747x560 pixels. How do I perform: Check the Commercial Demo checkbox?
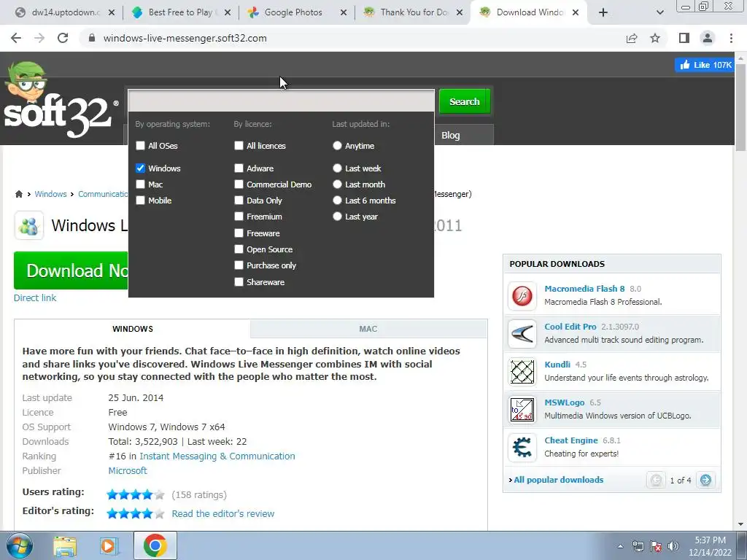239,184
